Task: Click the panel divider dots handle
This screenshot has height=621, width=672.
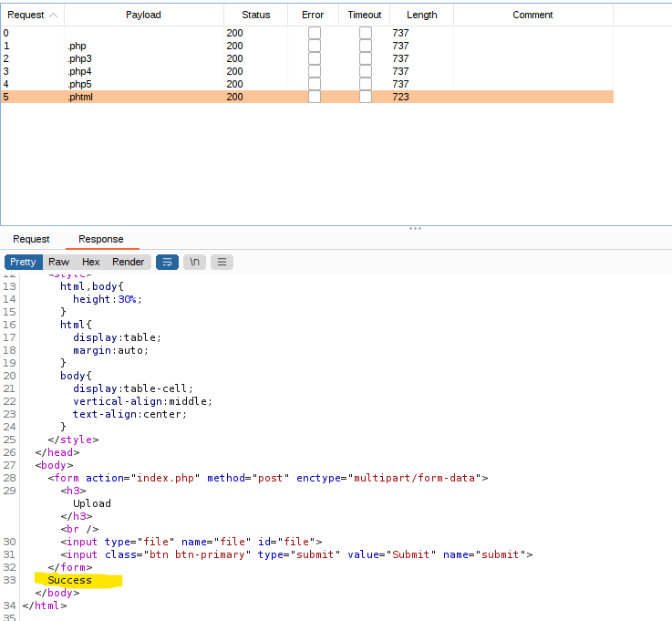Action: point(415,228)
